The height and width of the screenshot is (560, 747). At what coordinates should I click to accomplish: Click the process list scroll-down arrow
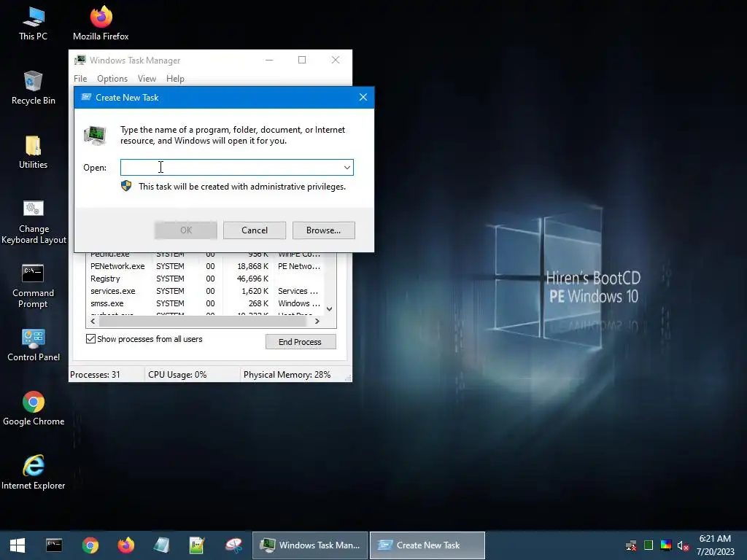click(329, 309)
